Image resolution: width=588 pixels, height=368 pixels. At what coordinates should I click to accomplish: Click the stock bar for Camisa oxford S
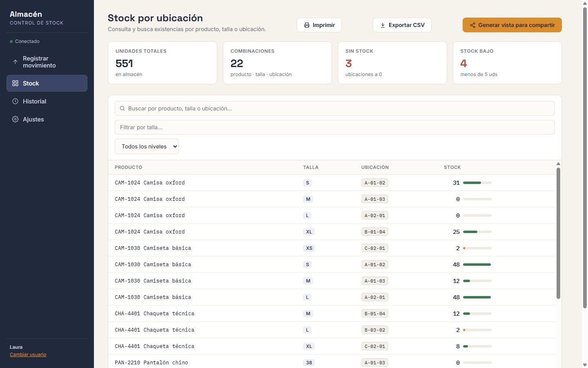pos(477,183)
